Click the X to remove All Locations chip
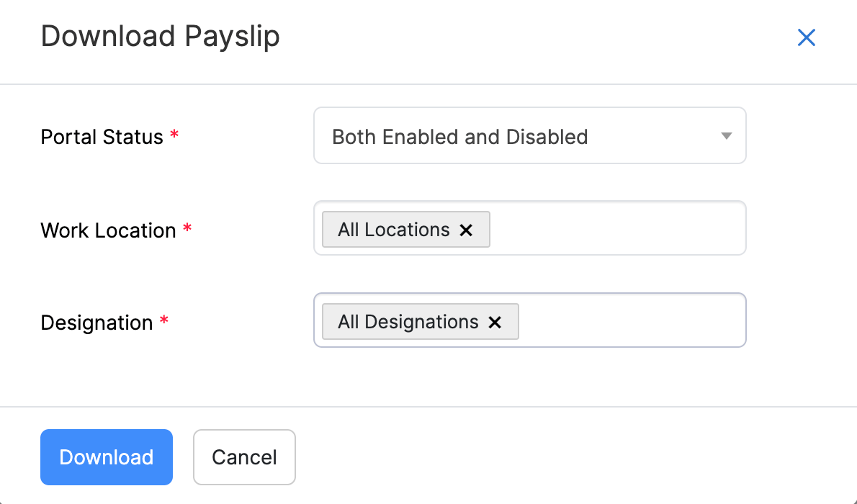This screenshot has height=504, width=857. pyautogui.click(x=467, y=229)
